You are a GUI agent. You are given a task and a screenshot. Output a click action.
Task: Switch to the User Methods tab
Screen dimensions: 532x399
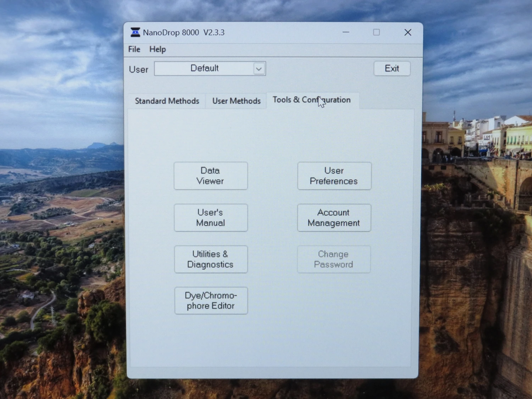point(236,101)
